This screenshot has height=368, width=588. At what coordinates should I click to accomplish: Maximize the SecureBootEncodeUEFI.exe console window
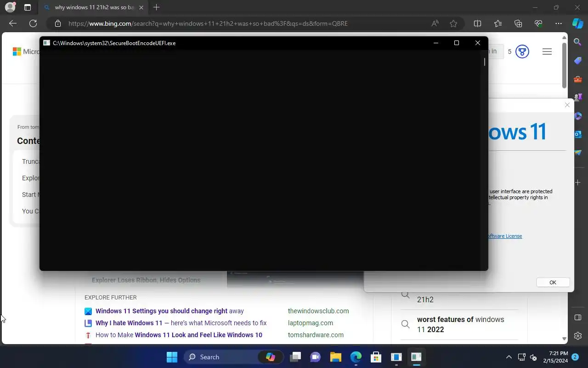(456, 43)
